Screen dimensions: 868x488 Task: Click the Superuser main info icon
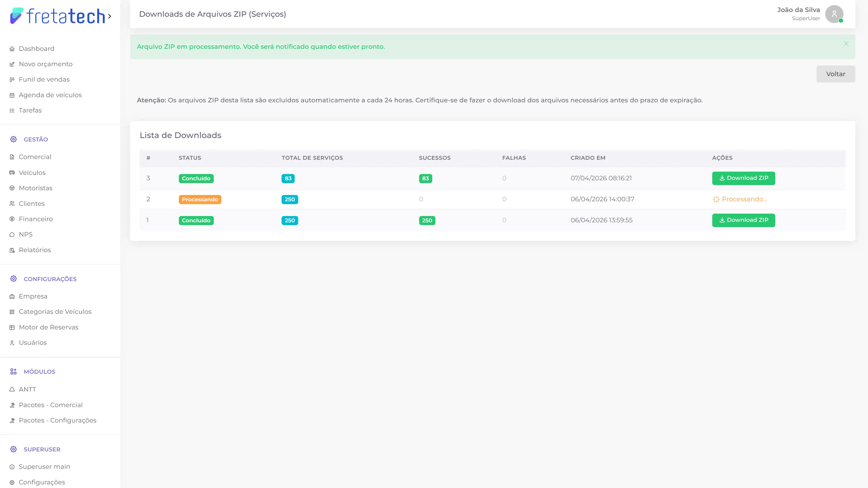click(12, 467)
